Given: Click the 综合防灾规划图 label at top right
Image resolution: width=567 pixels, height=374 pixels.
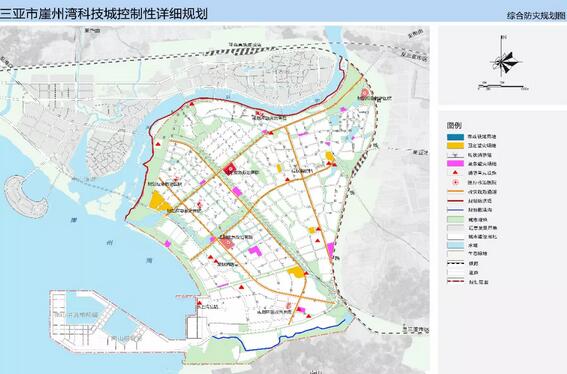Looking at the screenshot, I should (536, 16).
